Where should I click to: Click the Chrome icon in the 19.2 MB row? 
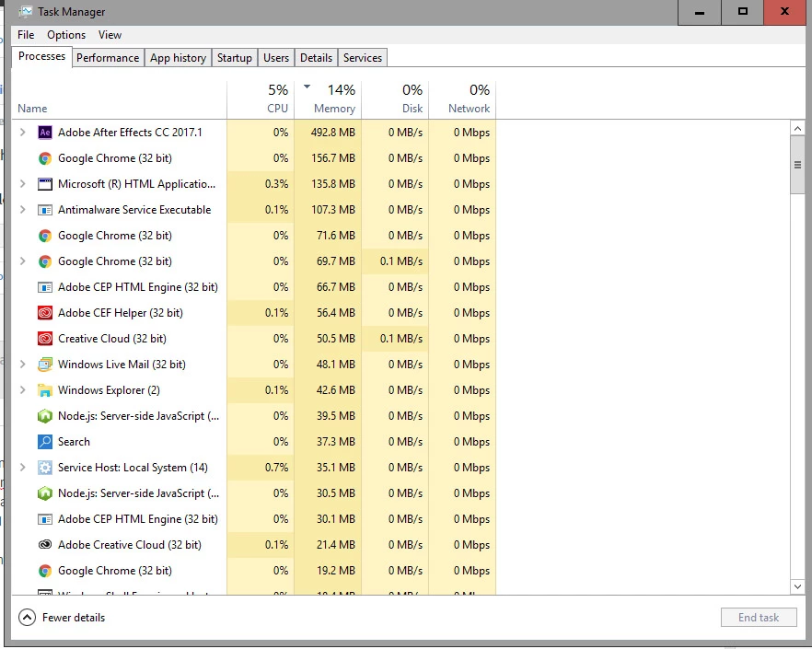pyautogui.click(x=45, y=571)
